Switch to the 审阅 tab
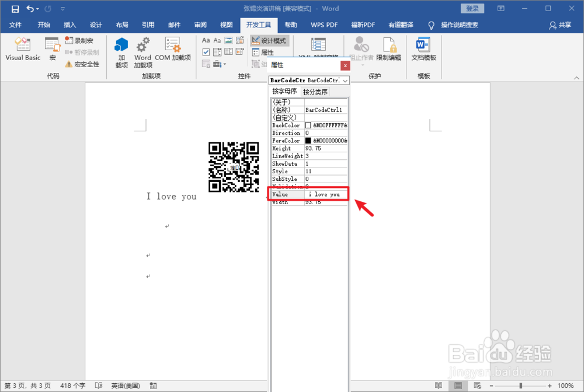Image resolution: width=584 pixels, height=392 pixels. pos(200,25)
